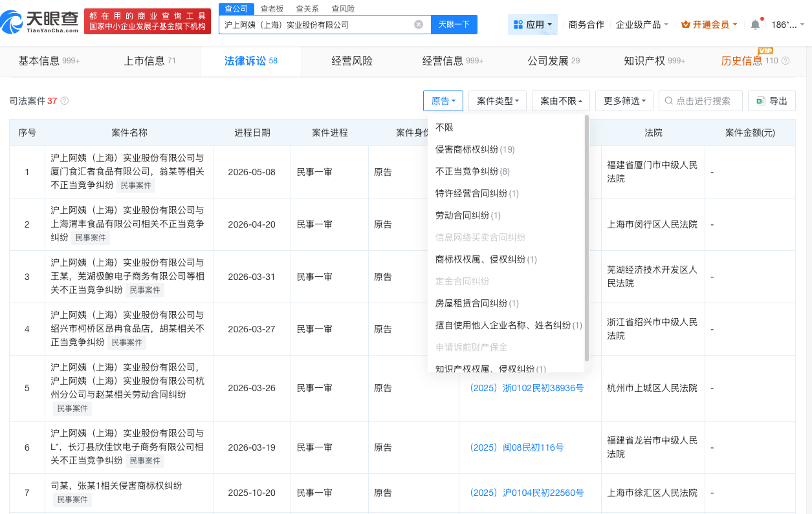The height and width of the screenshot is (514, 812).
Task: Open the 商务合作 link
Action: [x=586, y=25]
